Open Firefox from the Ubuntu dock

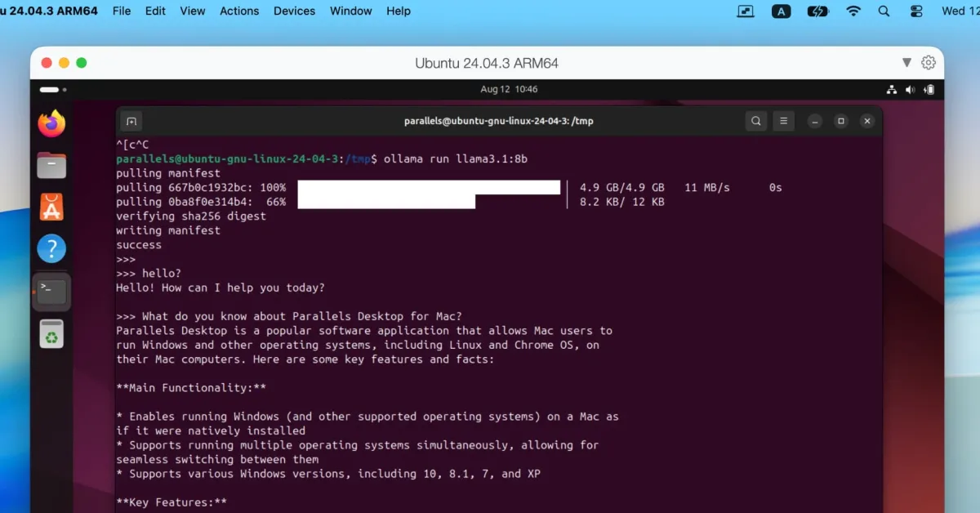[51, 123]
